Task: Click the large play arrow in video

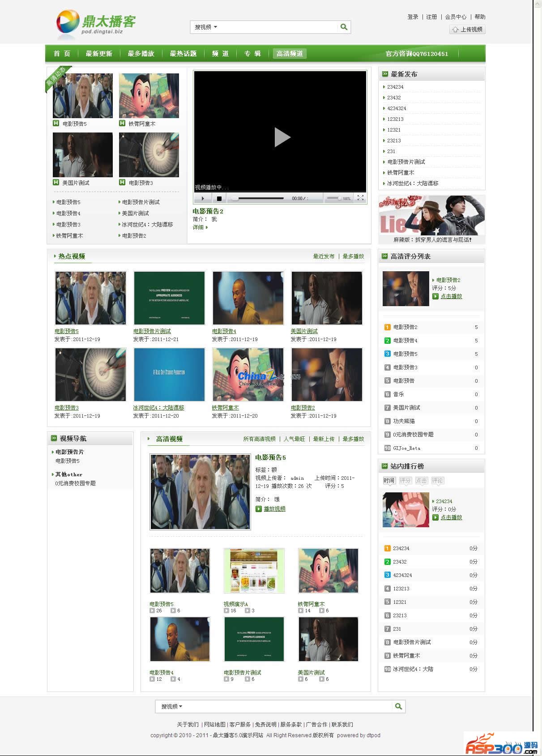Action: coord(282,137)
